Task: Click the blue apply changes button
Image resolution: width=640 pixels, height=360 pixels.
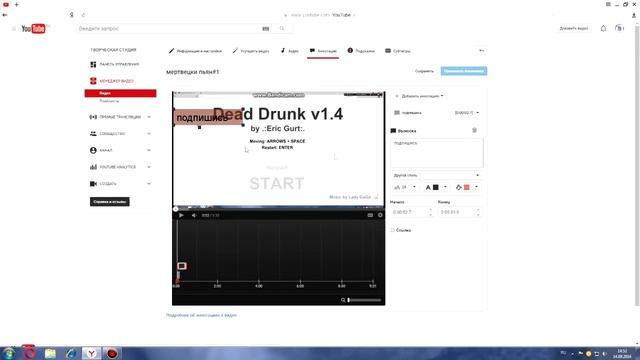Action: click(464, 71)
